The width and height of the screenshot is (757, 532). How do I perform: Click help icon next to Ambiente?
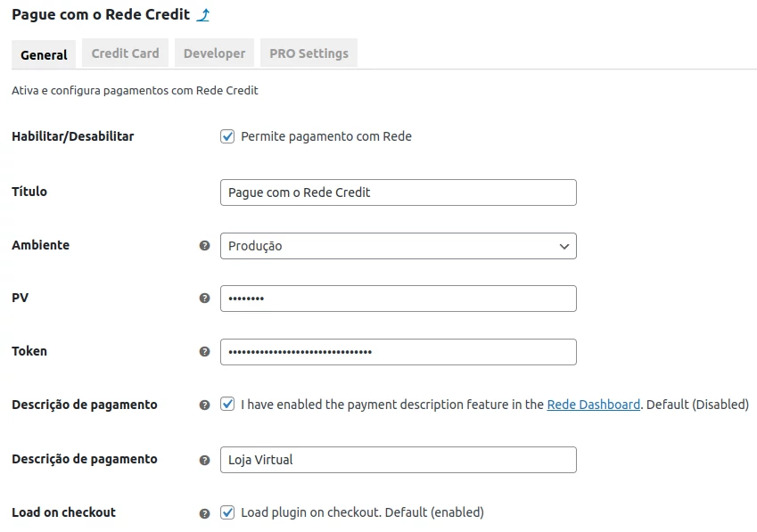click(x=204, y=245)
